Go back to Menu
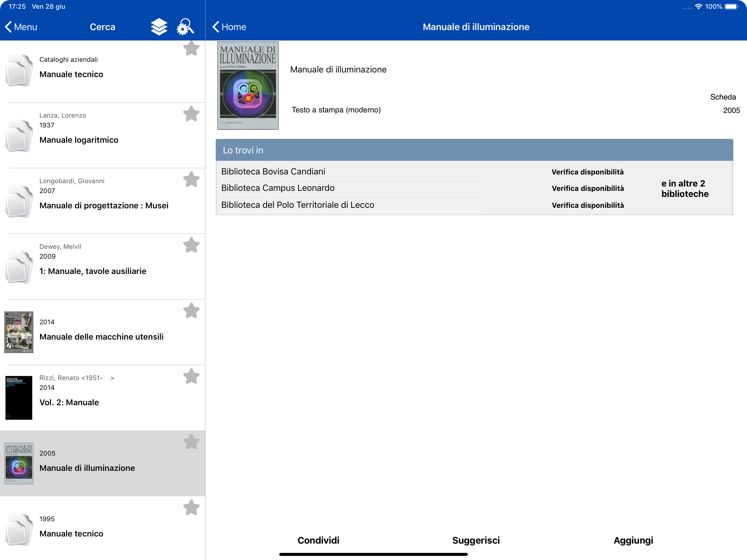The height and width of the screenshot is (560, 747). (21, 27)
